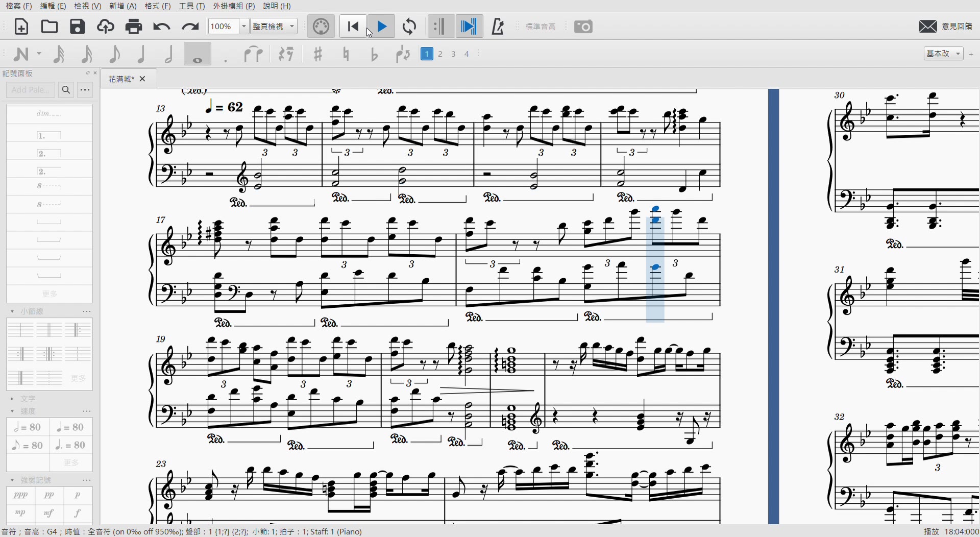Add a tie to the note
Screen dimensions: 980x537
coord(253,54)
